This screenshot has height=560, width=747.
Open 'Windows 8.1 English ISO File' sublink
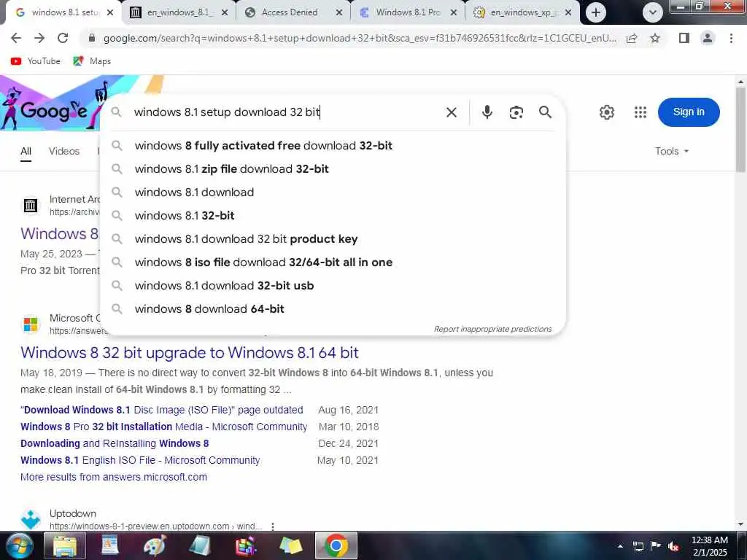140,461
